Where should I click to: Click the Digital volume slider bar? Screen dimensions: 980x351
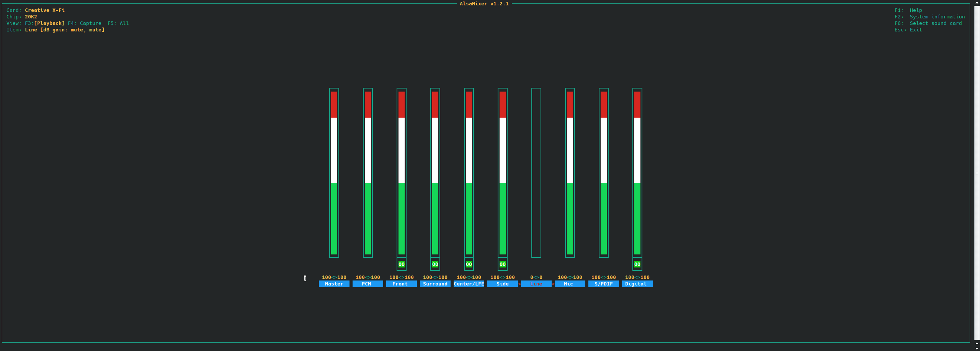pyautogui.click(x=637, y=173)
